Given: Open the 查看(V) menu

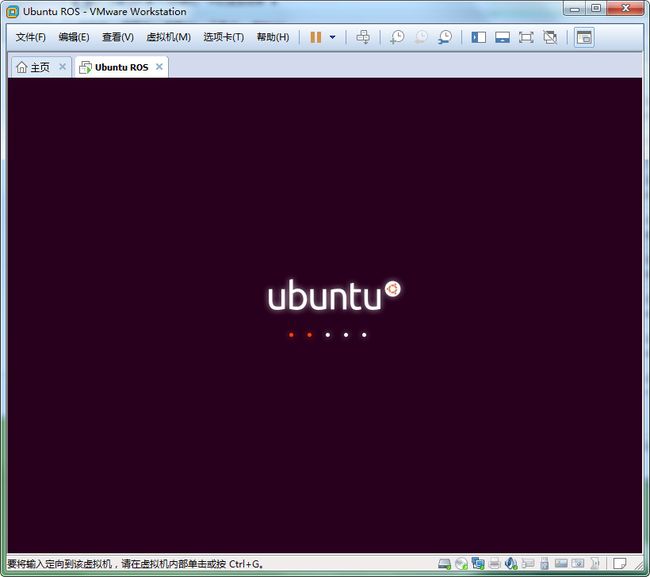Looking at the screenshot, I should pyautogui.click(x=118, y=37).
